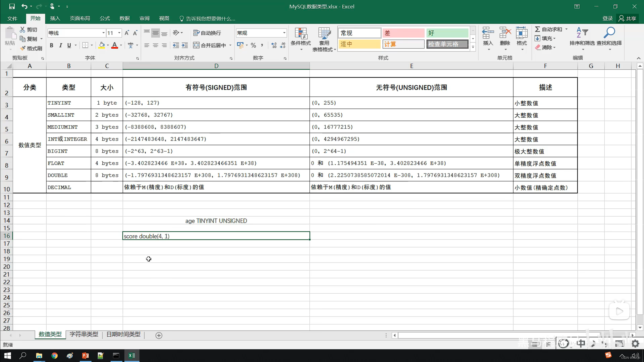This screenshot has width=644, height=362.
Task: Click the Comma Style icon
Action: (262, 45)
